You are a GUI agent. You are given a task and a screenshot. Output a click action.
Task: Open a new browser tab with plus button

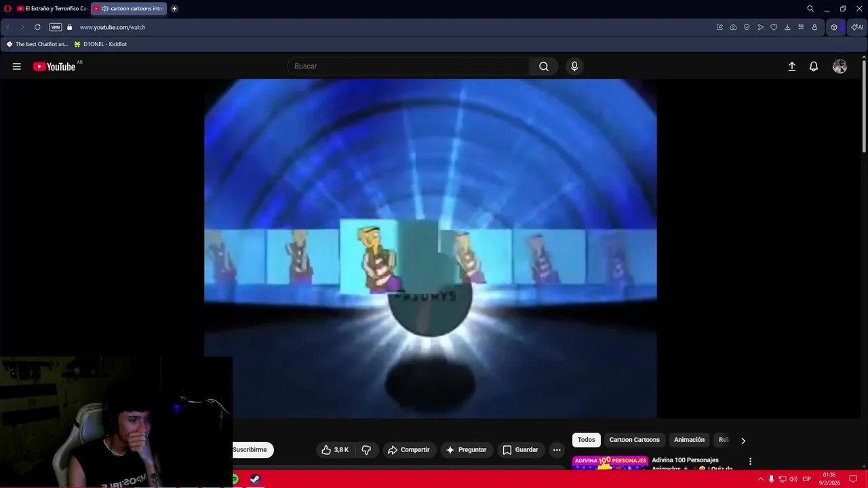point(174,9)
